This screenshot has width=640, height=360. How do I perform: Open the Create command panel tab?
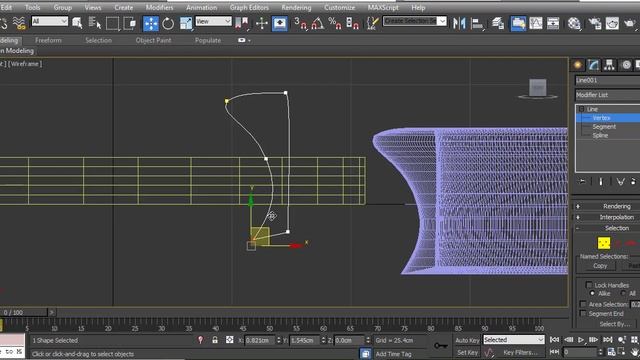pos(578,64)
